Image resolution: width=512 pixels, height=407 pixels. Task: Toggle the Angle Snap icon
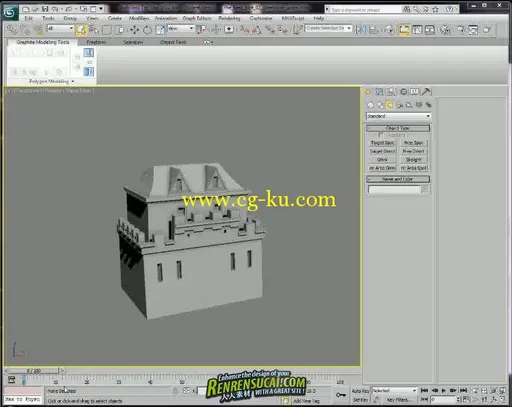tap(257, 30)
